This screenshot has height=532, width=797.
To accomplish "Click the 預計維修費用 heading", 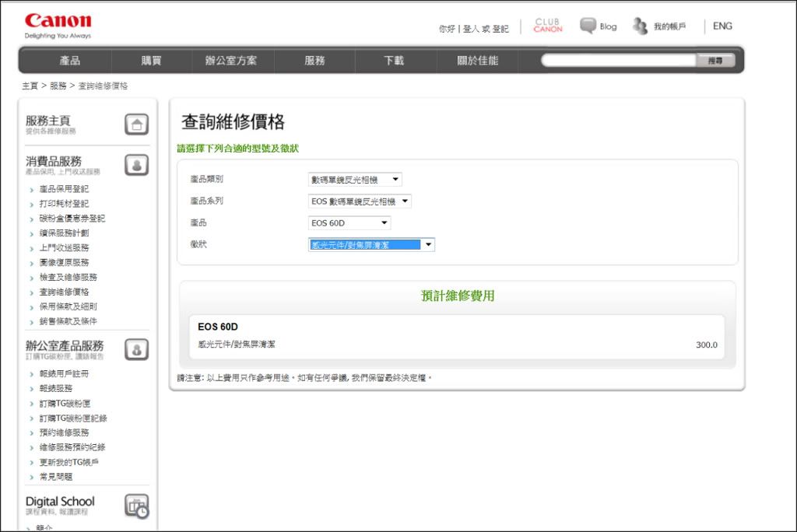I will point(458,296).
